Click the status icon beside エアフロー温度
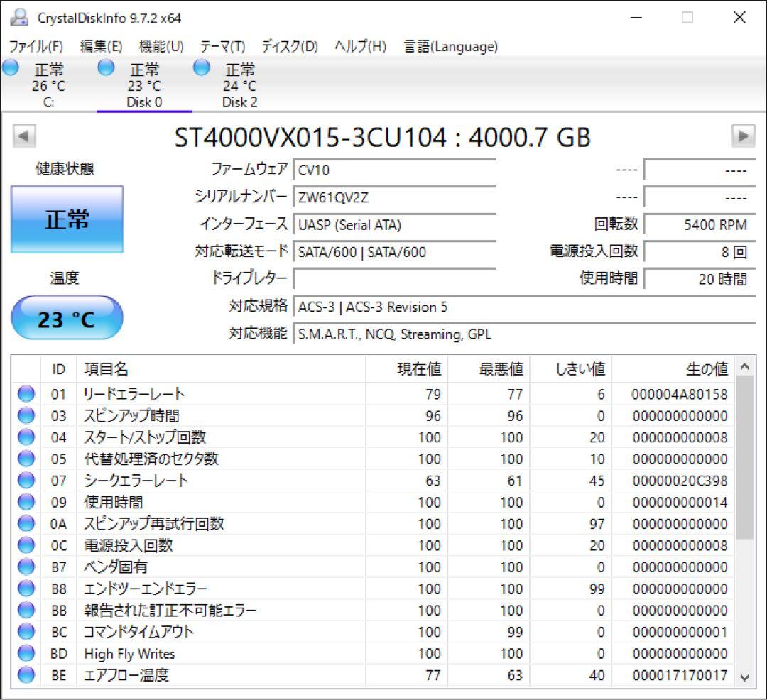This screenshot has width=767, height=700. coord(26,674)
